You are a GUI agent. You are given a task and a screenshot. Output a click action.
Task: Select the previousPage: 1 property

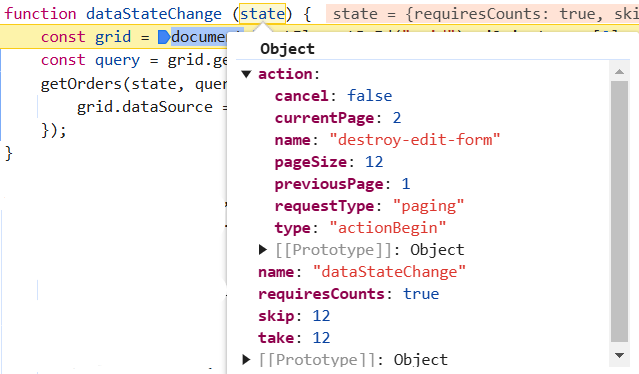342,184
